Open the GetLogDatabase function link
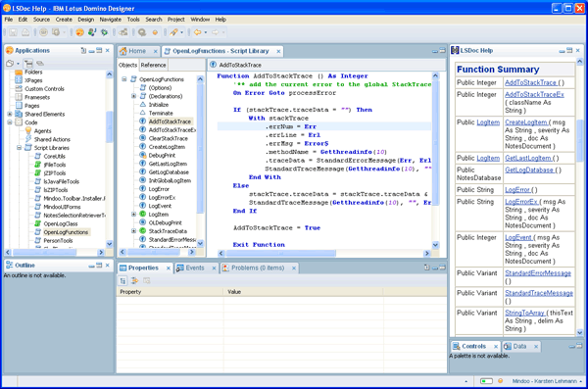588x389 pixels. (529, 170)
